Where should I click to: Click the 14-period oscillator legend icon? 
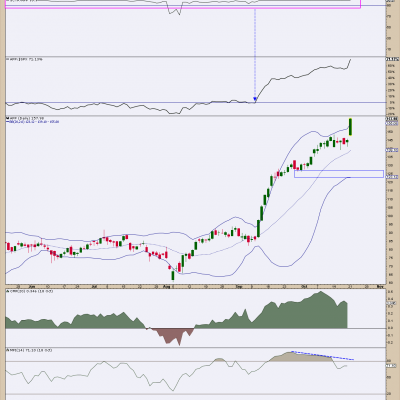coord(7,350)
